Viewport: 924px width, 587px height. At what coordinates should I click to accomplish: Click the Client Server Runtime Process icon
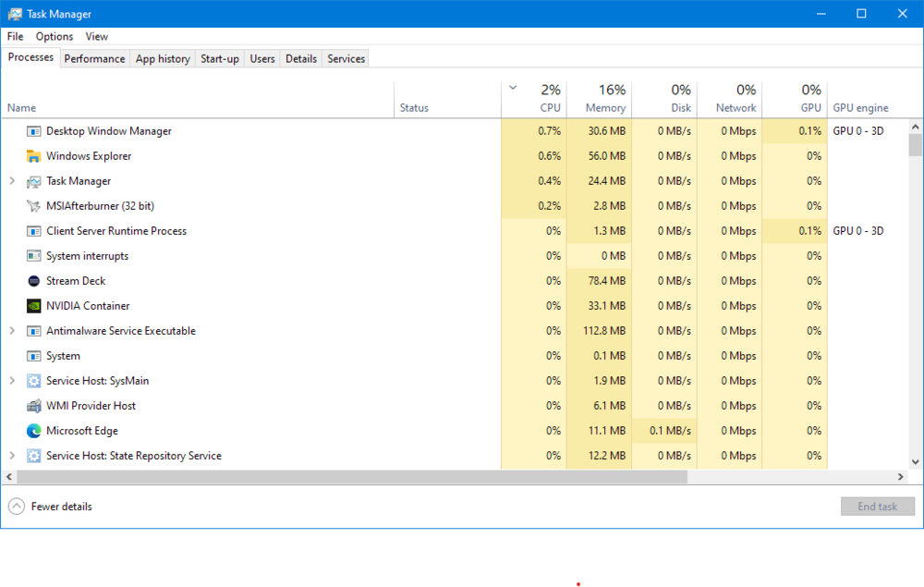coord(35,230)
